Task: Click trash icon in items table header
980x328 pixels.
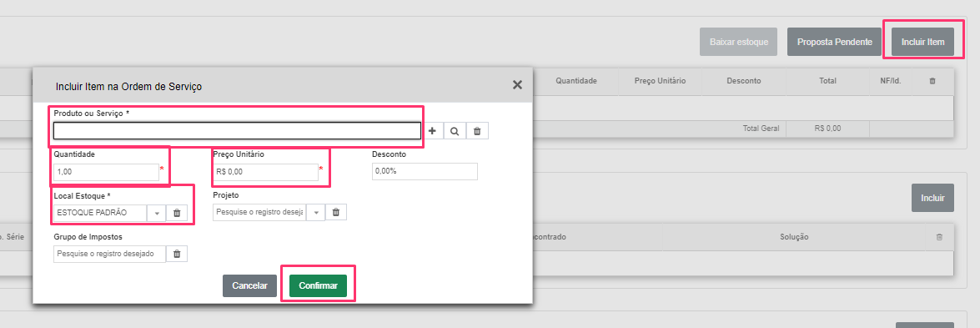Action: tap(932, 82)
